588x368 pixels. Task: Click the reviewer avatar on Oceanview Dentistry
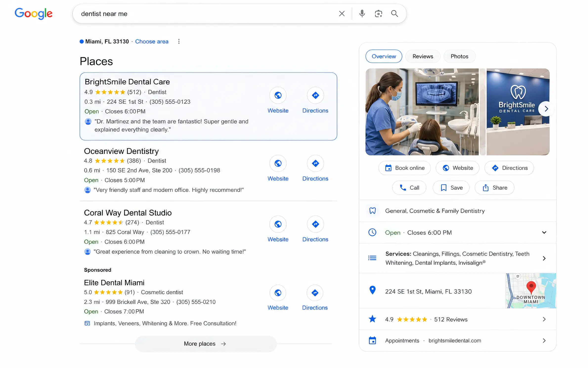click(x=87, y=190)
